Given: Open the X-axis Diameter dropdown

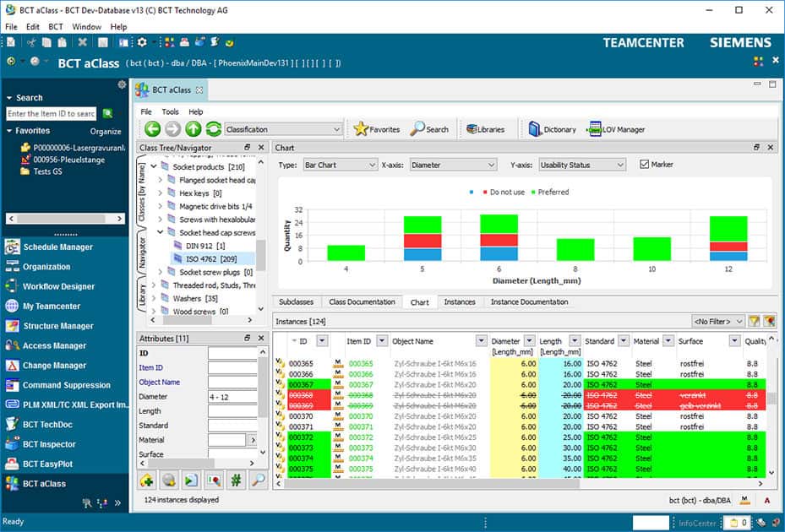Looking at the screenshot, I should (x=453, y=165).
